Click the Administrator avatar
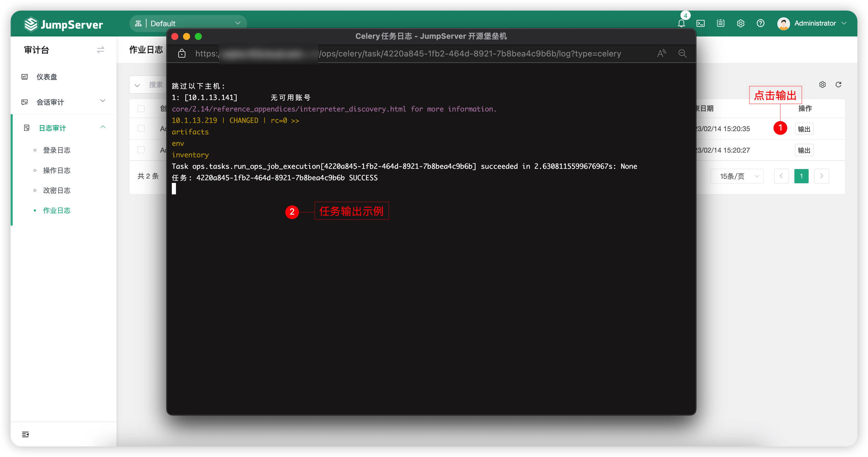The width and height of the screenshot is (868, 457). pyautogui.click(x=784, y=24)
